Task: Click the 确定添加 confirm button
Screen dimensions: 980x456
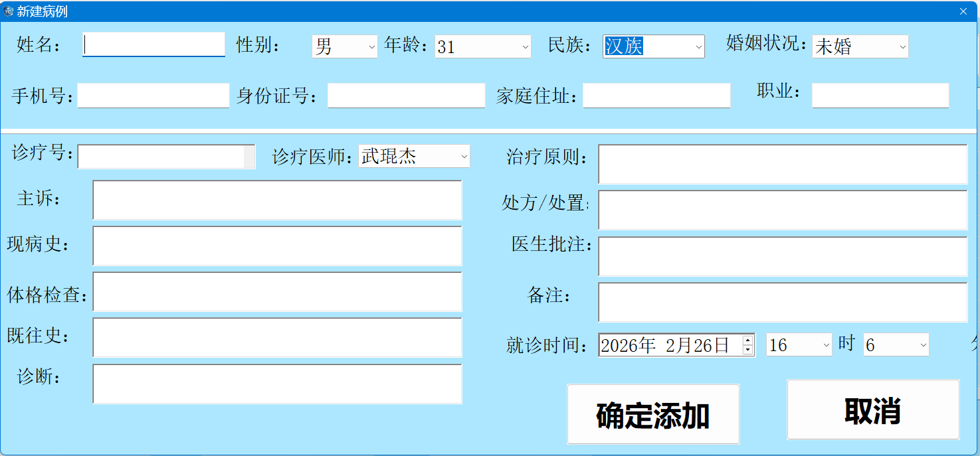Action: pos(653,413)
